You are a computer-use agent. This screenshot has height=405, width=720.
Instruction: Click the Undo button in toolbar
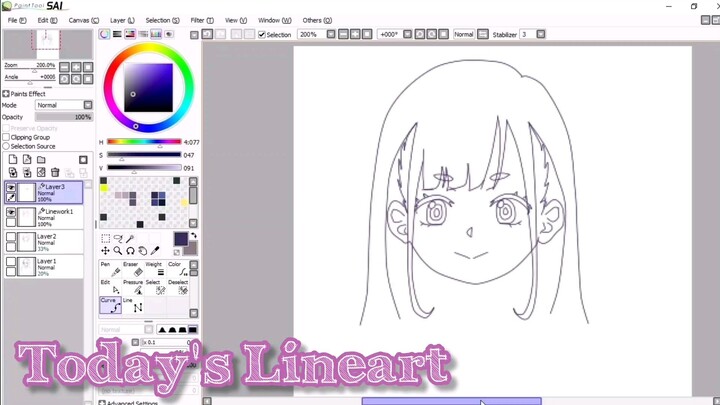click(207, 34)
